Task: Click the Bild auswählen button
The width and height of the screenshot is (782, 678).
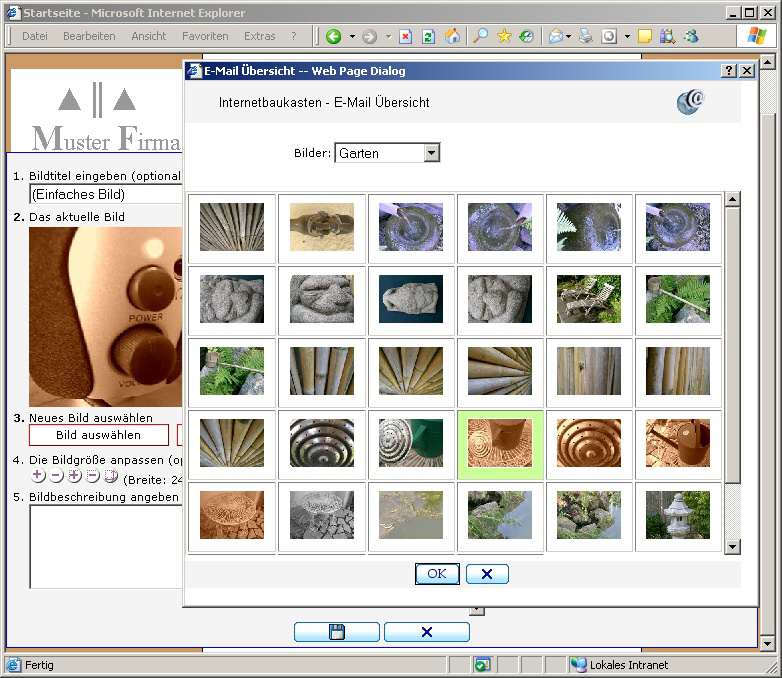Action: point(98,435)
